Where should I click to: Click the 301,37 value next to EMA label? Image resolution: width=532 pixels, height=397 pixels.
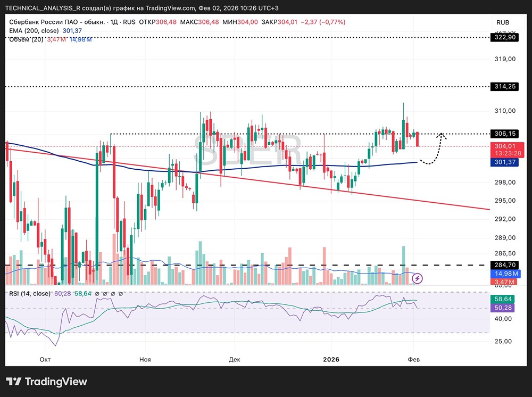pyautogui.click(x=72, y=30)
